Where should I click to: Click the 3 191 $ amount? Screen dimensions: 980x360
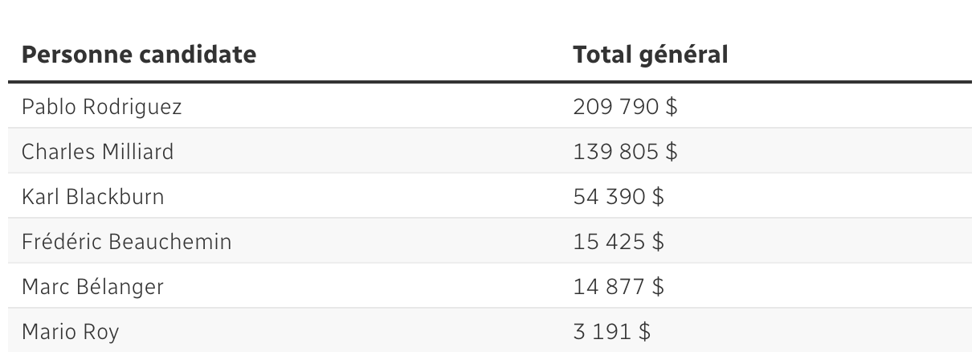click(611, 332)
